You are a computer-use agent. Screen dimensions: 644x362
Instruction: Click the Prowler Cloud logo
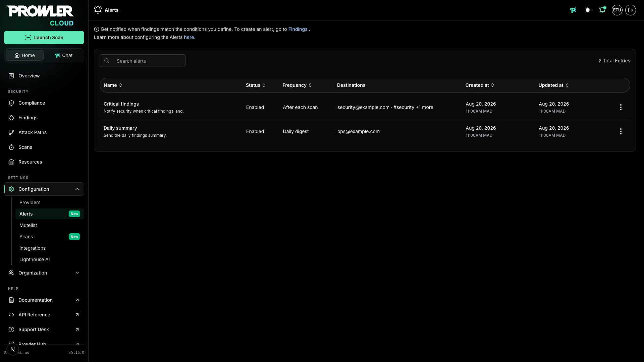41,16
